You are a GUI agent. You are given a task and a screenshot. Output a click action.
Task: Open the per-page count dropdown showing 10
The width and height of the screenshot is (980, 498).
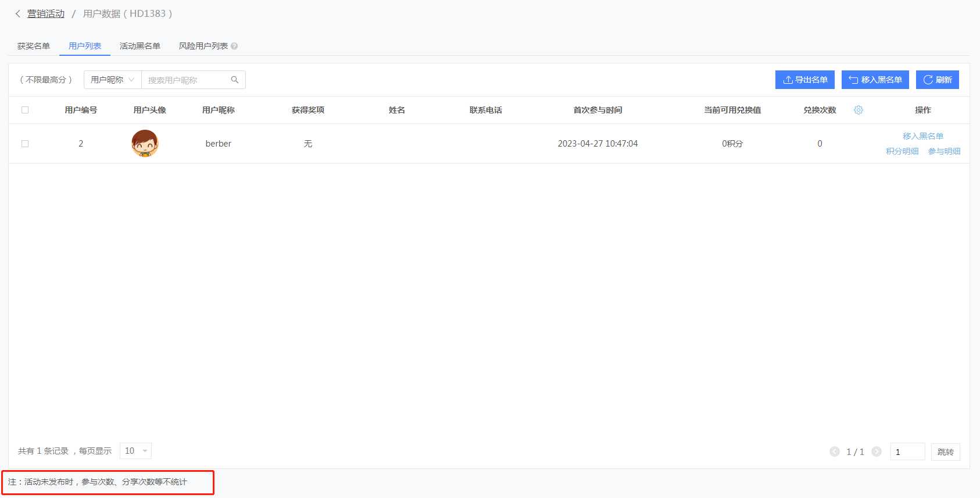tap(135, 451)
